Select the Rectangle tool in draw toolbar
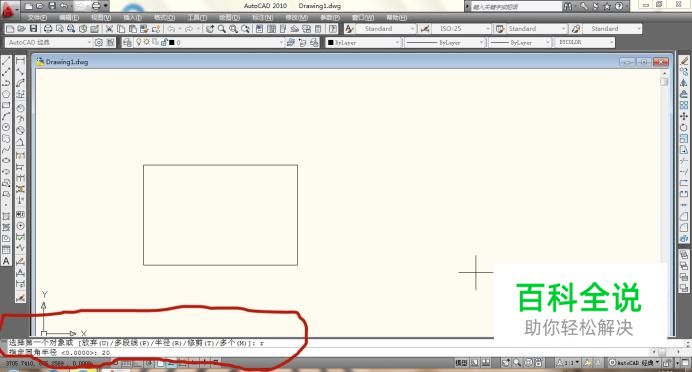692x372 pixels. click(x=6, y=105)
